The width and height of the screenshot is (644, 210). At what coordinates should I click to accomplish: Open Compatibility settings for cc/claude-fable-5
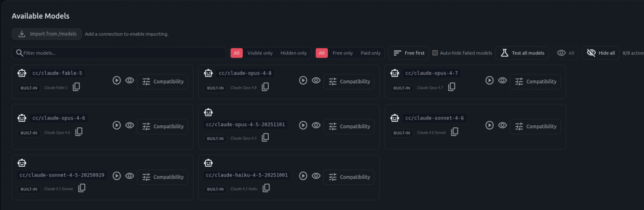pyautogui.click(x=163, y=82)
